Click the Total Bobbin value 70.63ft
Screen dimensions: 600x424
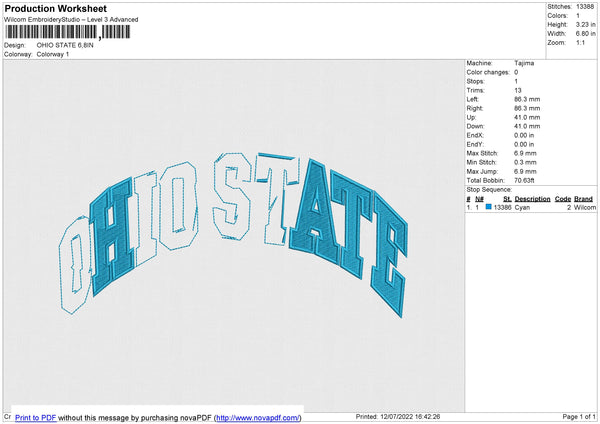524,180
